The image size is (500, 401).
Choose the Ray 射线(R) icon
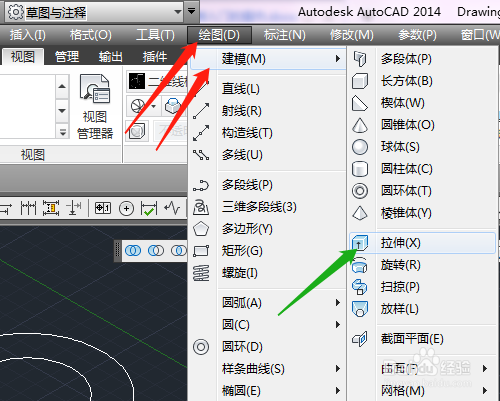pos(201,111)
